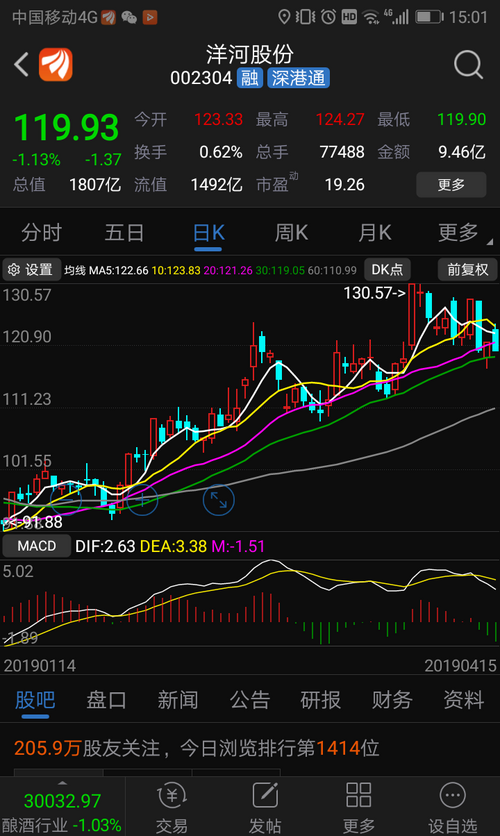Tap the 洋河股份 stock title
Image resolution: width=500 pixels, height=836 pixels.
(x=250, y=54)
